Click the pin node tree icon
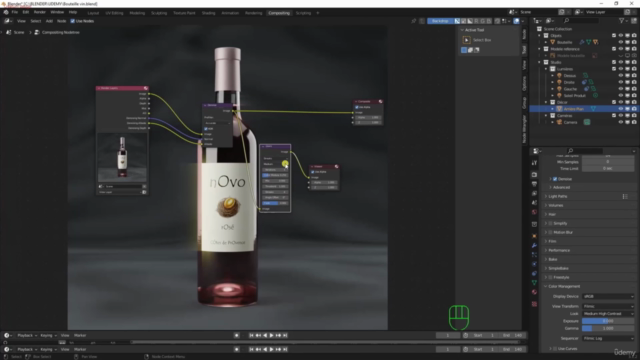 coord(413,21)
